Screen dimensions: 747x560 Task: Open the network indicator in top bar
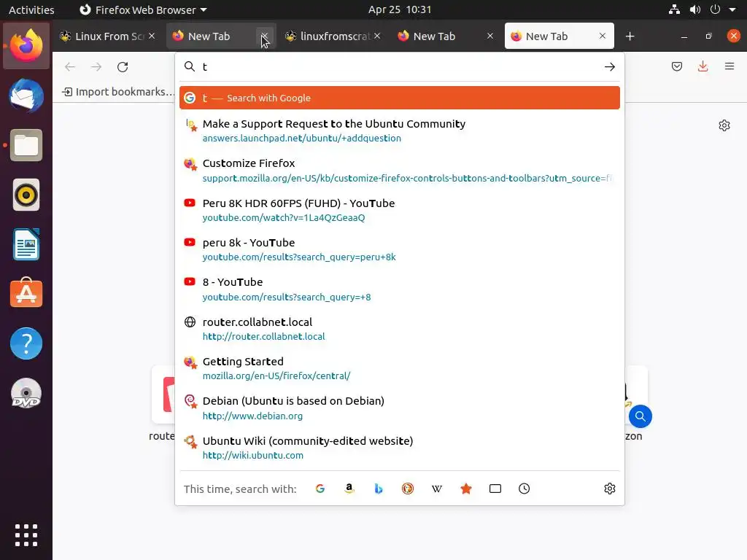[674, 9]
